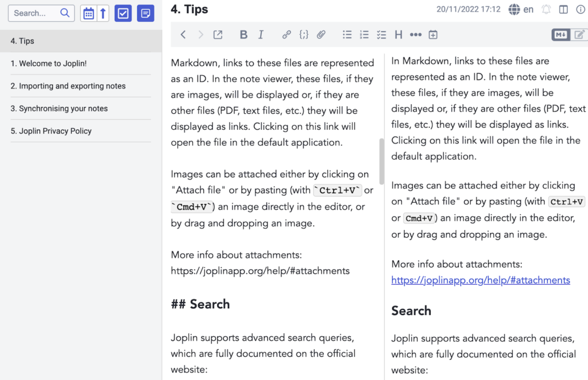Insert date time with calendar-plus icon
588x380 pixels.
[433, 35]
